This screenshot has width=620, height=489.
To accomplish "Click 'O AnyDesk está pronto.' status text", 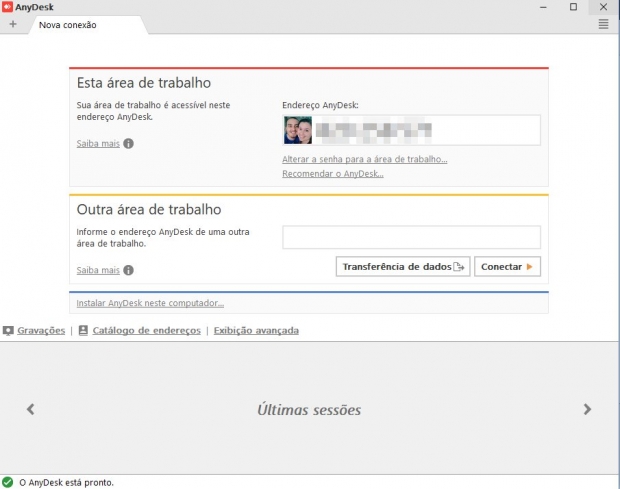I will coord(66,483).
